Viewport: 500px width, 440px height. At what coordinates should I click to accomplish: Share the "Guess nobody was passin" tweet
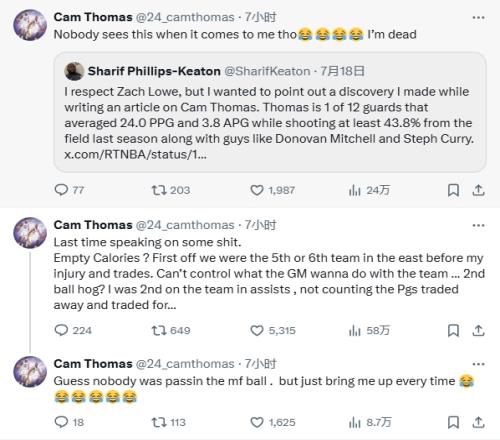478,422
